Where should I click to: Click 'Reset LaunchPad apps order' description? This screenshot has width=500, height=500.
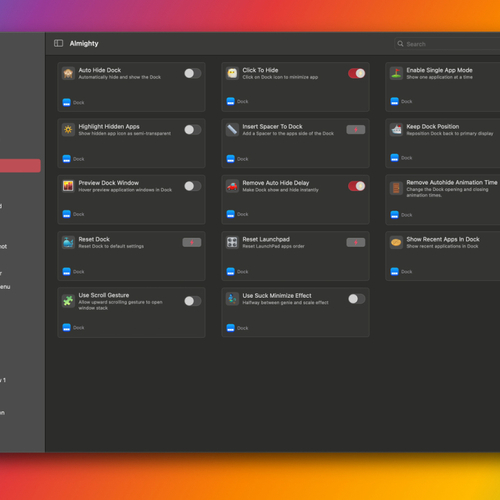pyautogui.click(x=273, y=246)
